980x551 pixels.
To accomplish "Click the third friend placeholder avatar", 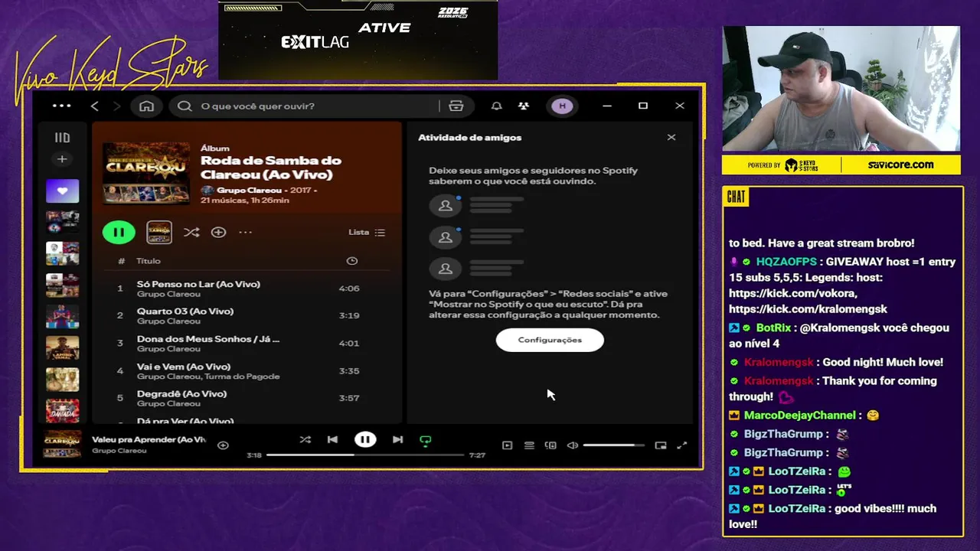I will [x=446, y=269].
